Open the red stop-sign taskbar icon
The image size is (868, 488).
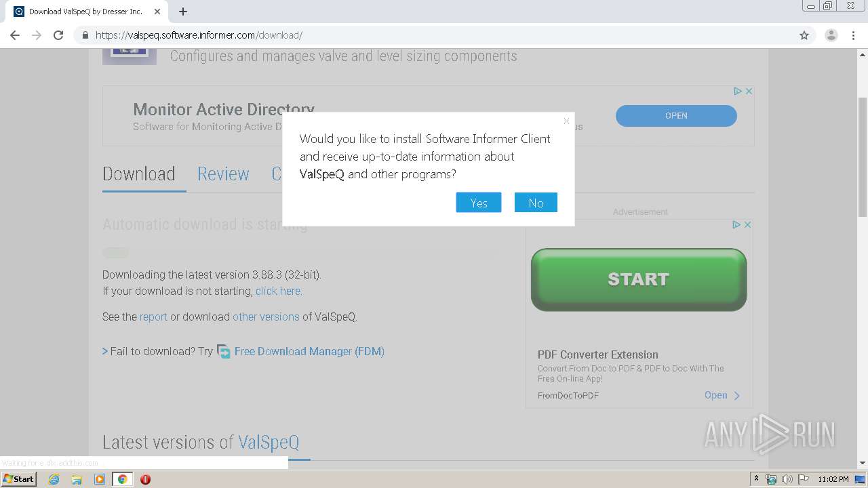145,479
